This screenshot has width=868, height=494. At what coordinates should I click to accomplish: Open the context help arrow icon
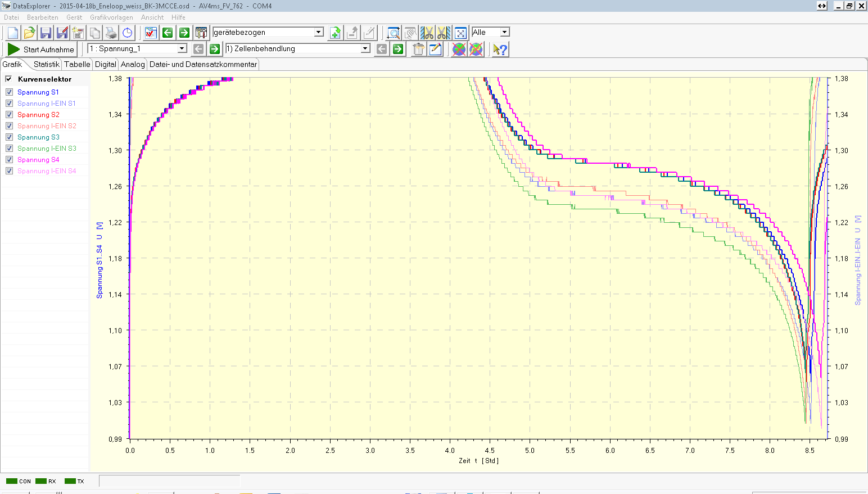(x=500, y=49)
